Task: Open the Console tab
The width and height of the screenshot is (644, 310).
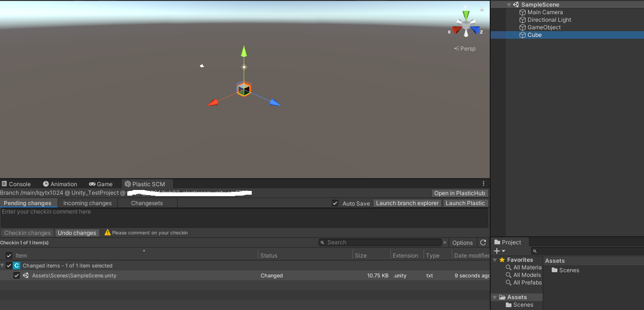Action: click(17, 184)
